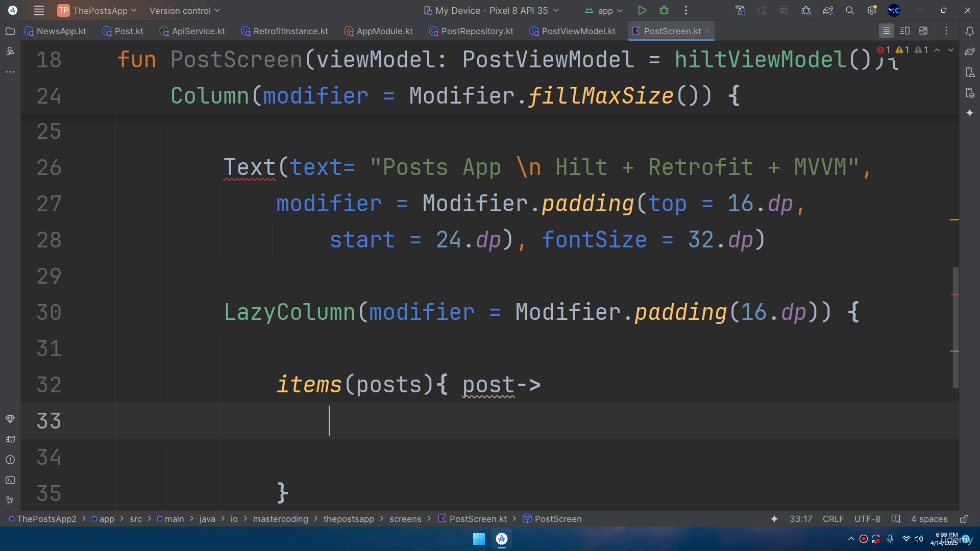
Task: Open the Resource Manager in the left sidebar
Action: 10,51
